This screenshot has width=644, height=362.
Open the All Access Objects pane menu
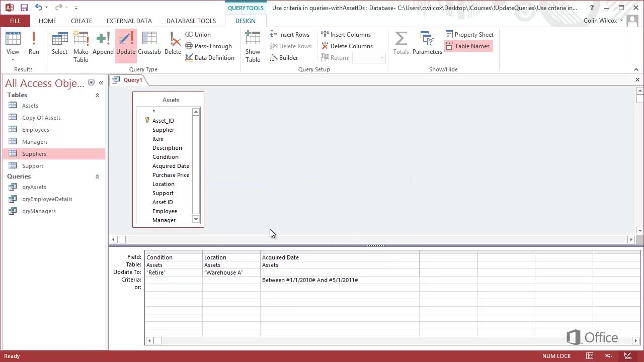91,82
